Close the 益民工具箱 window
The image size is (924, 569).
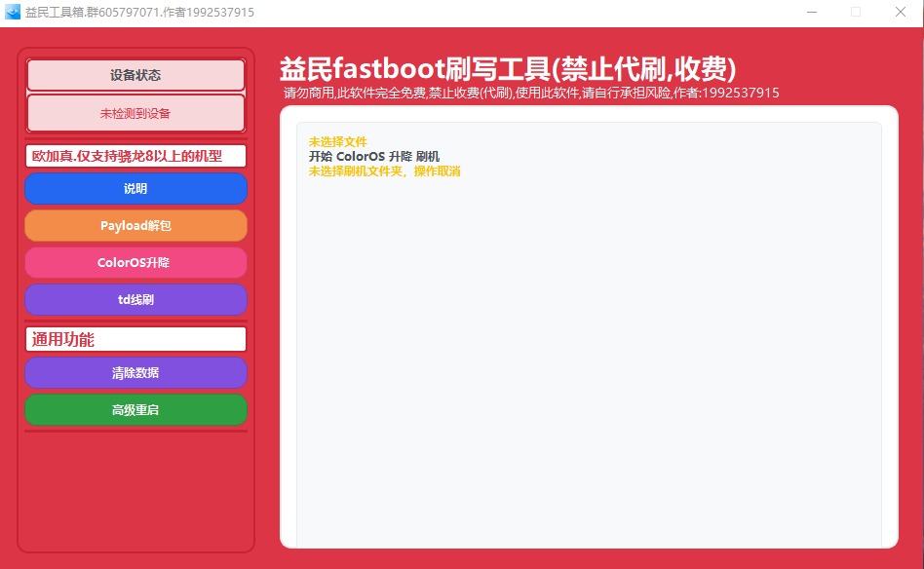(900, 13)
